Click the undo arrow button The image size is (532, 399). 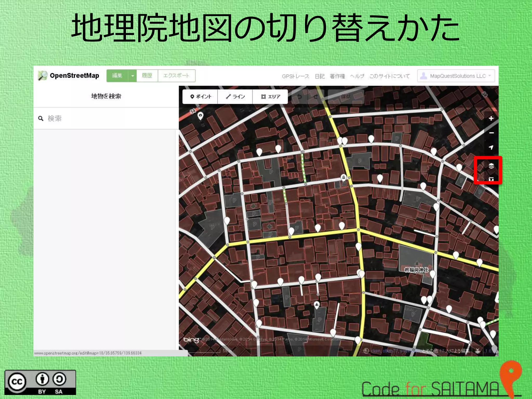pos(300,97)
